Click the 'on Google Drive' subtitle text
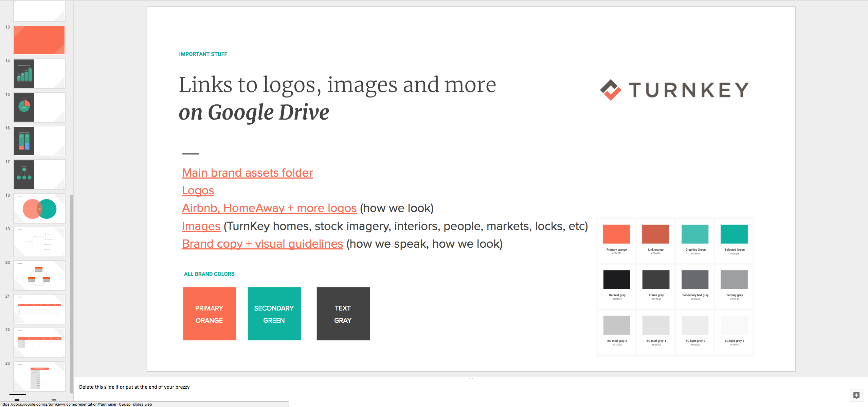Image resolution: width=868 pixels, height=407 pixels. 254,112
